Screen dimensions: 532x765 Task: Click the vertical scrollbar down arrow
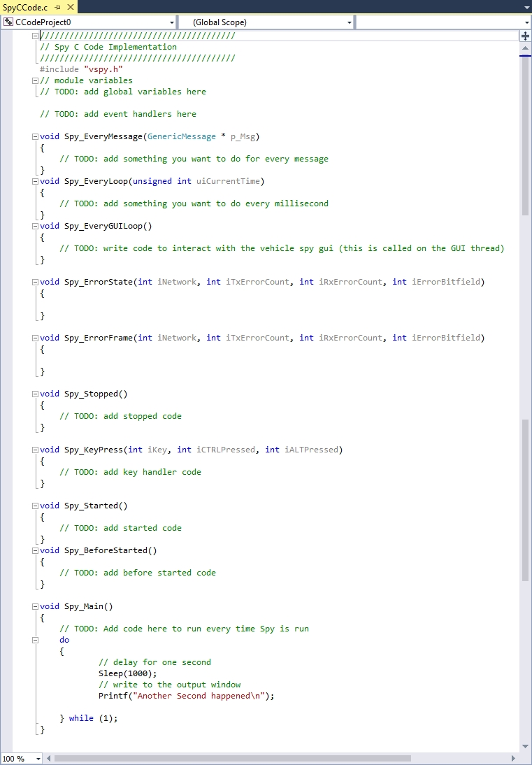pos(525,747)
